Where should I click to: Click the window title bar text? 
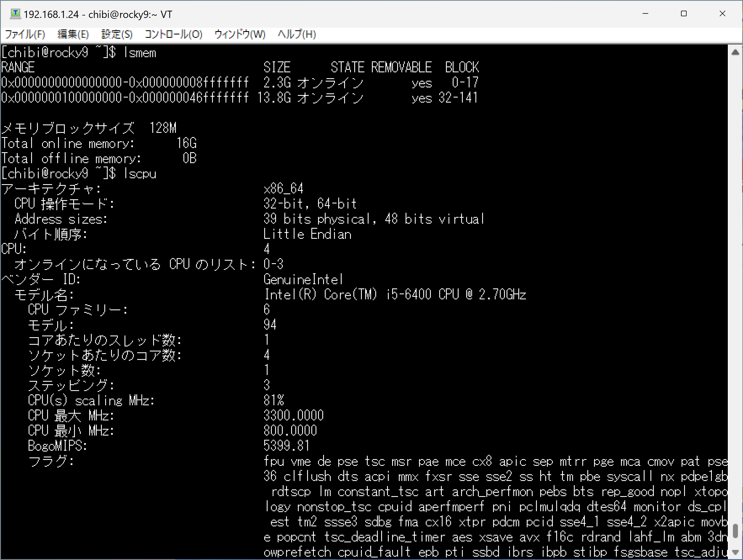coord(98,15)
